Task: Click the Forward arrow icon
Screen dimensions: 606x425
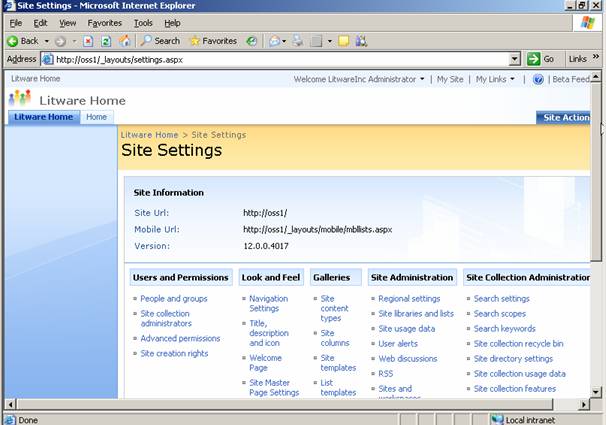Action: point(60,41)
